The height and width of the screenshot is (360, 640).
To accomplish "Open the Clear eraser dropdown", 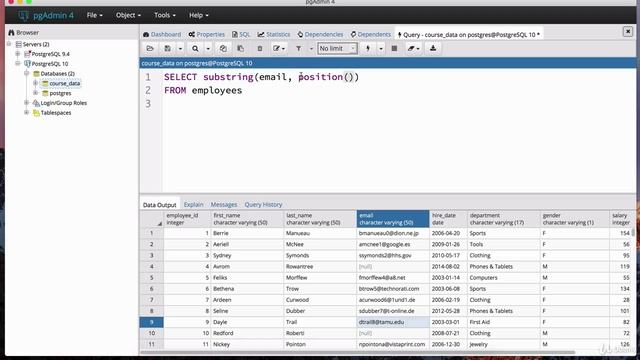I will pos(413,49).
